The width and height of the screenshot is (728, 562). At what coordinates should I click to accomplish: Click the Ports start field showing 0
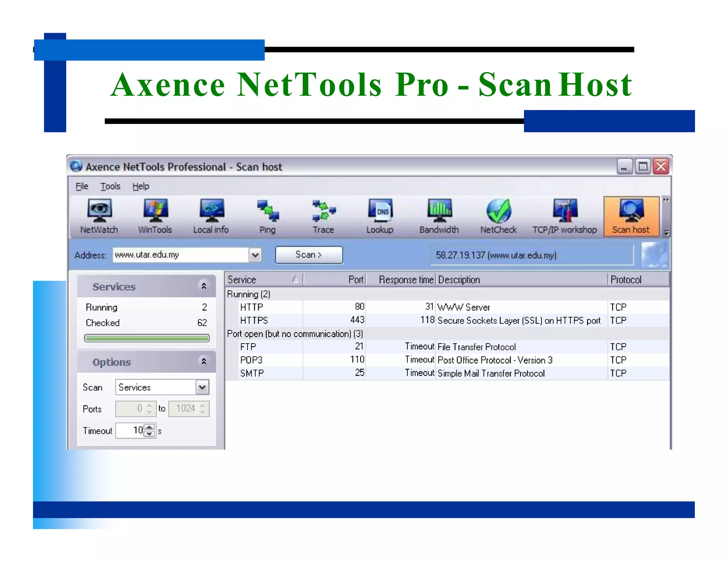coord(130,409)
